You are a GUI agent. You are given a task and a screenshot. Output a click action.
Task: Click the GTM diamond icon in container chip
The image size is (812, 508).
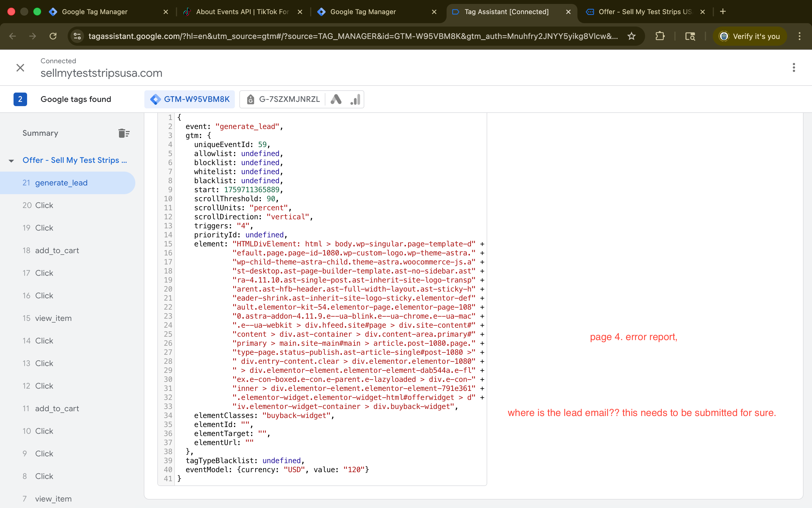155,99
